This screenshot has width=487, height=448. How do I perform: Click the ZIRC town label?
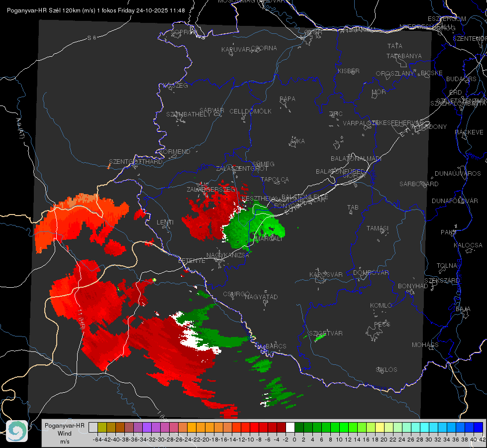[336, 114]
